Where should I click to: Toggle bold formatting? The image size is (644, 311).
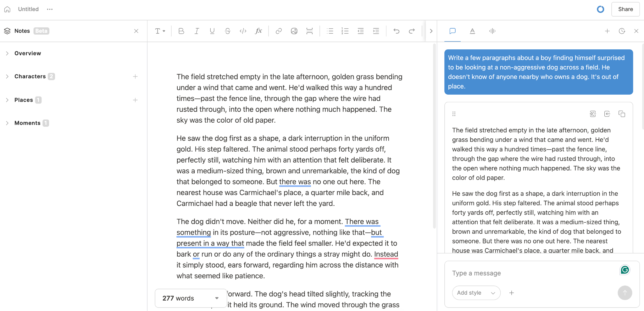(x=181, y=31)
